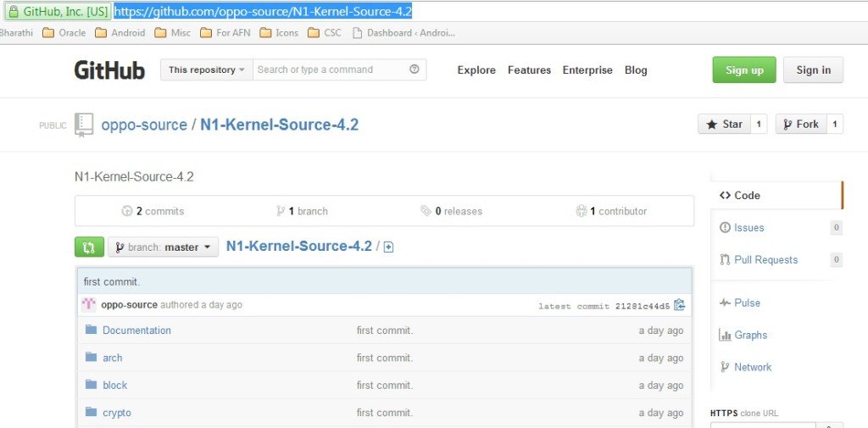Click the GitHub logo
This screenshot has width=868, height=428.
pos(109,70)
